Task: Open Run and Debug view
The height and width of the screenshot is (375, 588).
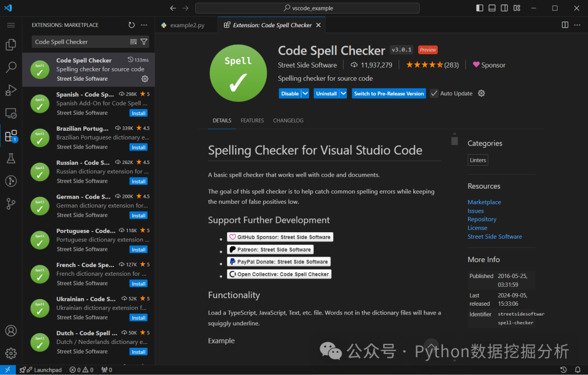Action: point(11,90)
